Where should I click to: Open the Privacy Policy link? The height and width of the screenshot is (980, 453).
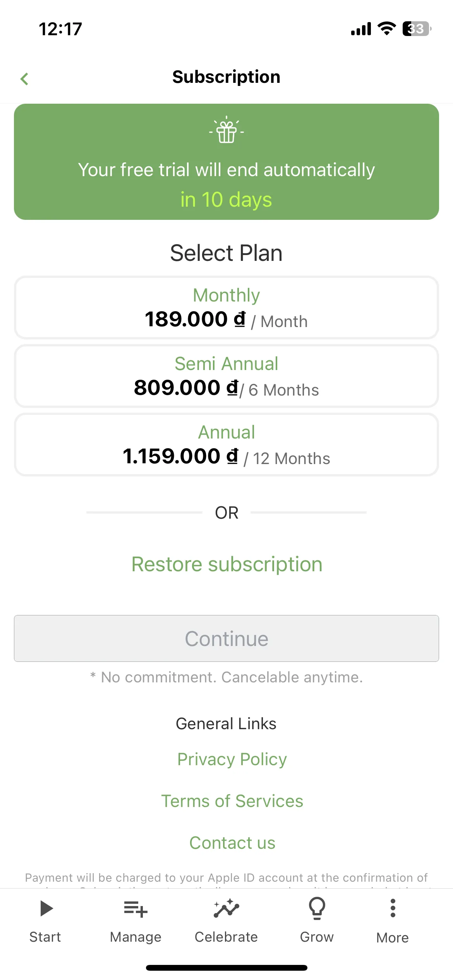click(232, 759)
